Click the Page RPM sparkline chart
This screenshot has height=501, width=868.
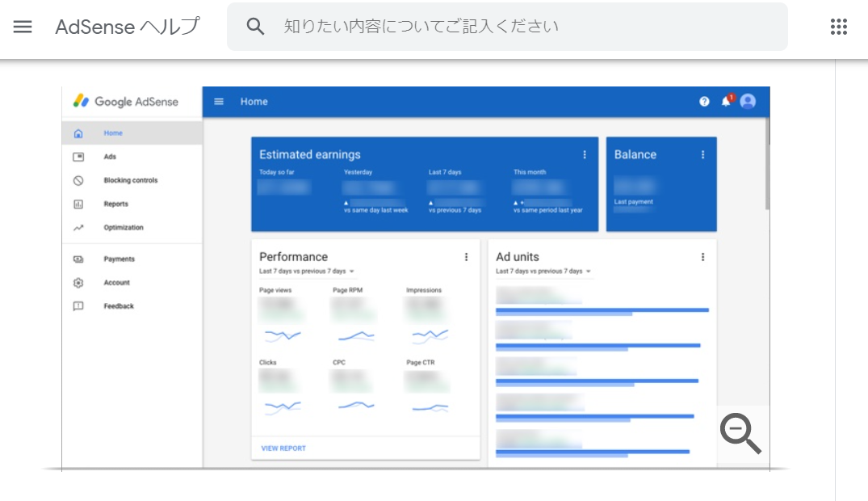(x=356, y=335)
